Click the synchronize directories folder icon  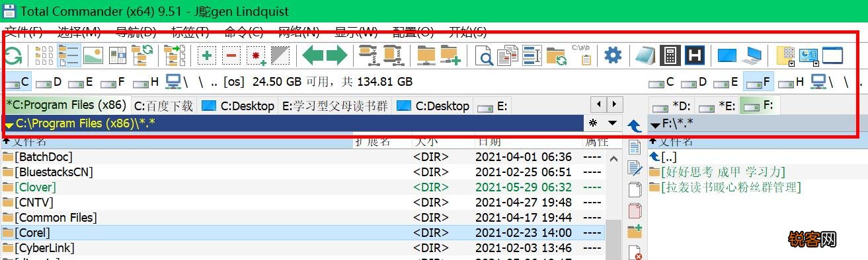pos(557,55)
